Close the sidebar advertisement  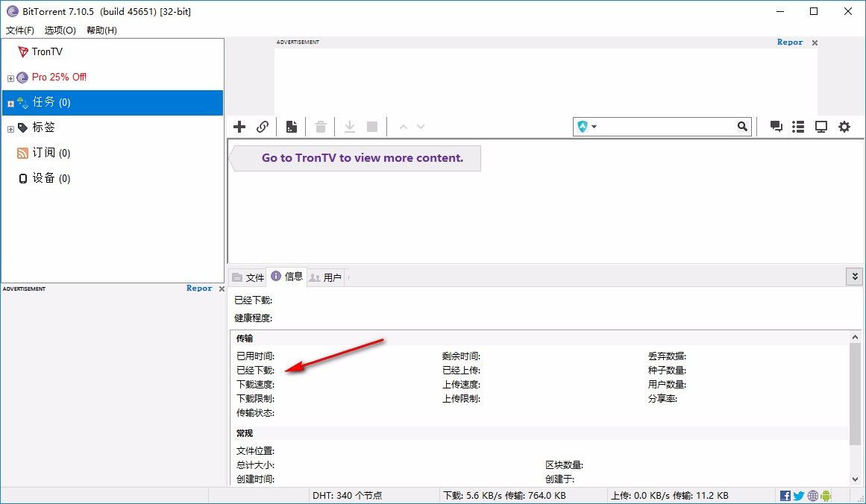[x=222, y=289]
